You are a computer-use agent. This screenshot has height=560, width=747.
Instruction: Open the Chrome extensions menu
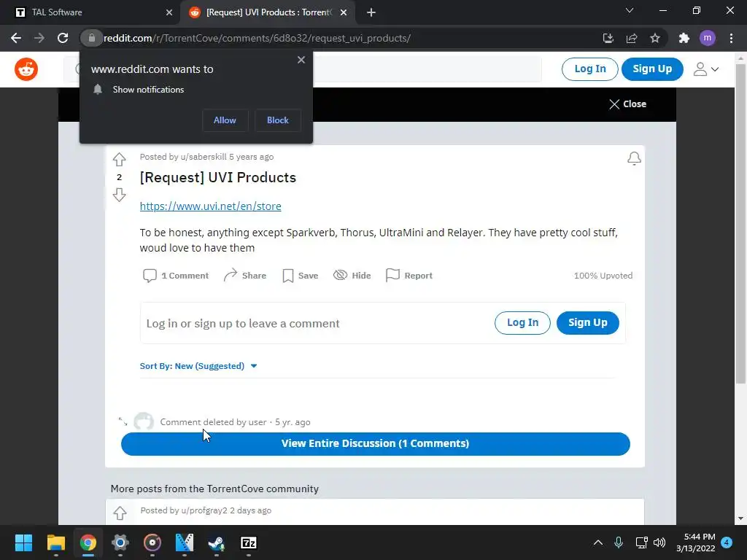(684, 38)
